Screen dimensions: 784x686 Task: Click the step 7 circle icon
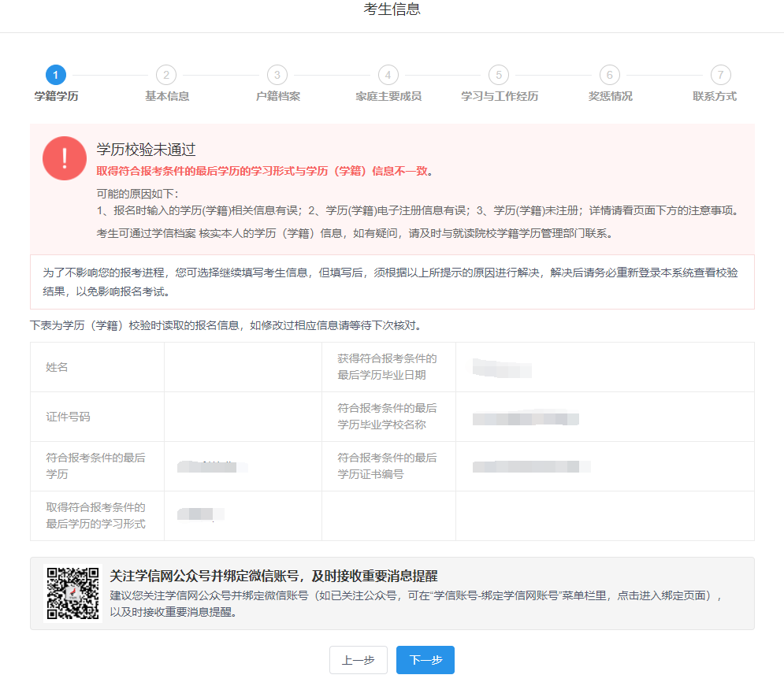720,75
